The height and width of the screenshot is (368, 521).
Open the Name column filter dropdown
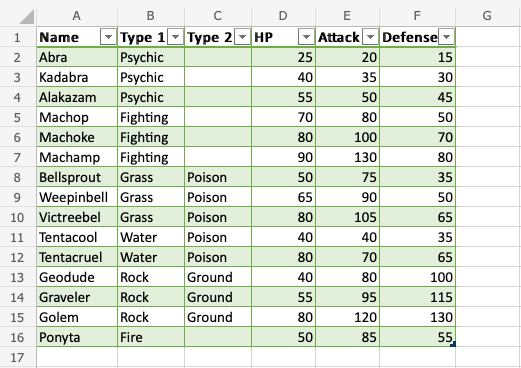pos(108,37)
